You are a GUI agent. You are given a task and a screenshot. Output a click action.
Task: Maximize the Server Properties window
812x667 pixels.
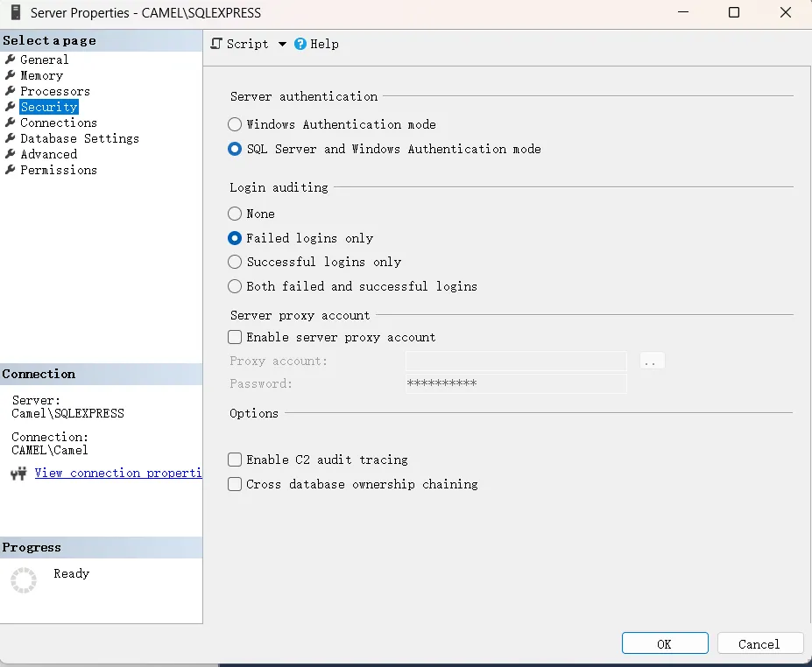coord(734,12)
